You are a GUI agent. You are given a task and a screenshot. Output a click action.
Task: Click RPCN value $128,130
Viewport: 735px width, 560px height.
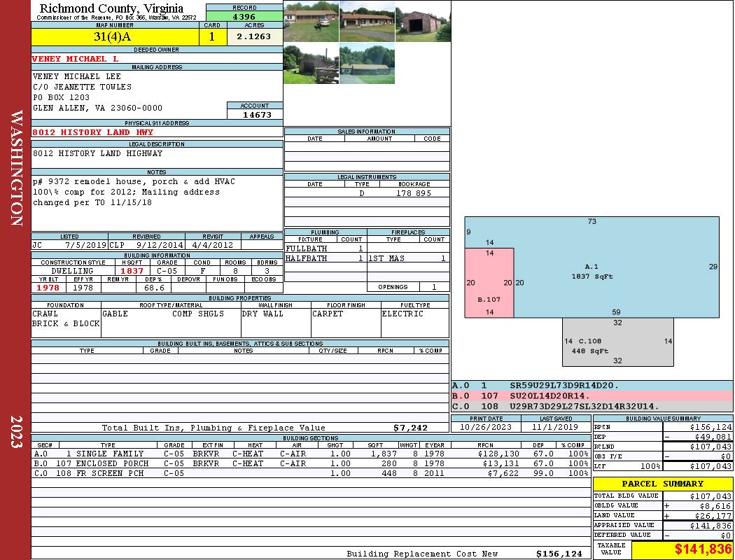pos(498,454)
